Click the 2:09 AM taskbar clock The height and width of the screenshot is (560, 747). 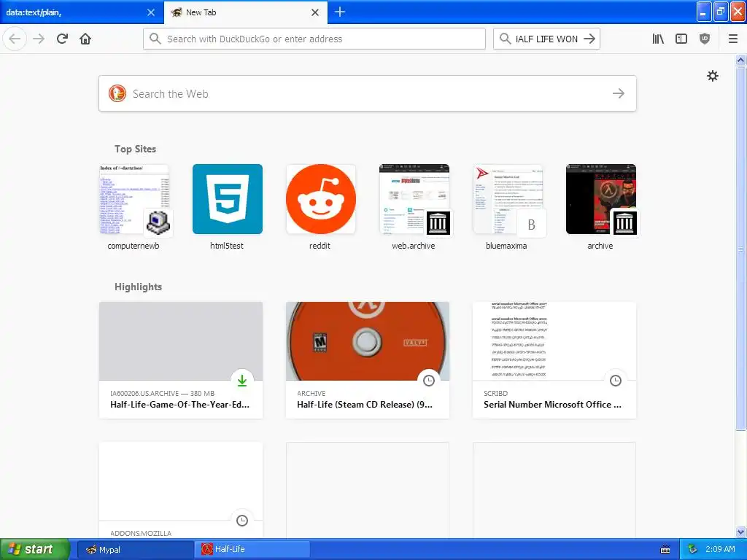(x=720, y=549)
